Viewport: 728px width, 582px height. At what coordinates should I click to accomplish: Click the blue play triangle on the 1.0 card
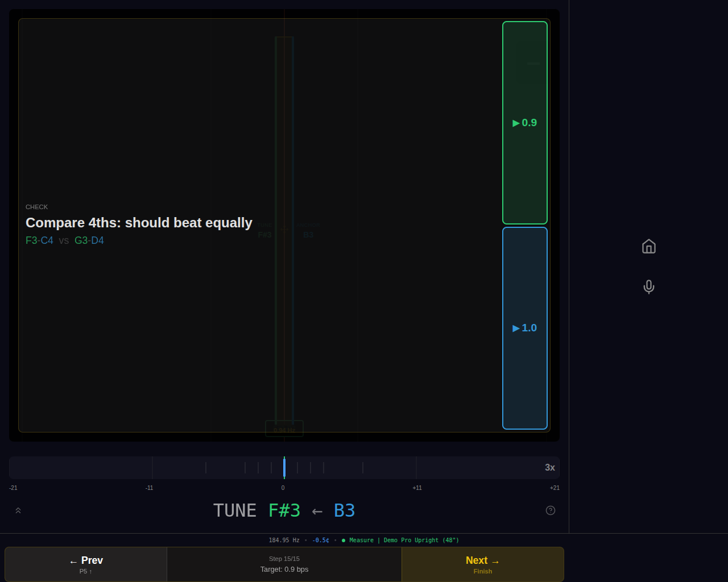[x=516, y=328]
